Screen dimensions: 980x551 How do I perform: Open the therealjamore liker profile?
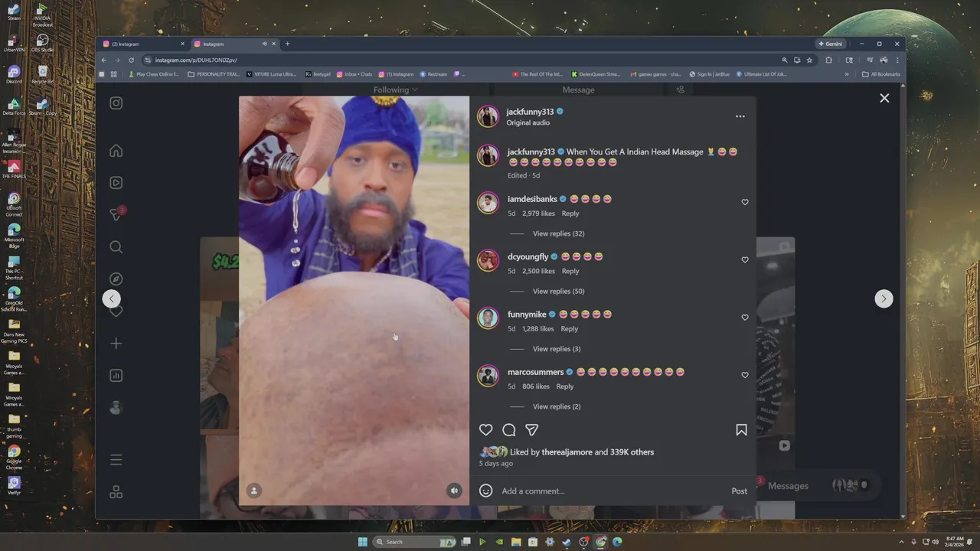click(567, 452)
